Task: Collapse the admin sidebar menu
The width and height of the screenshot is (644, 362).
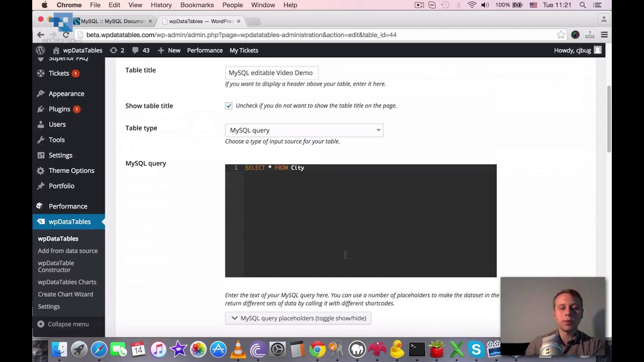Action: coord(63,324)
